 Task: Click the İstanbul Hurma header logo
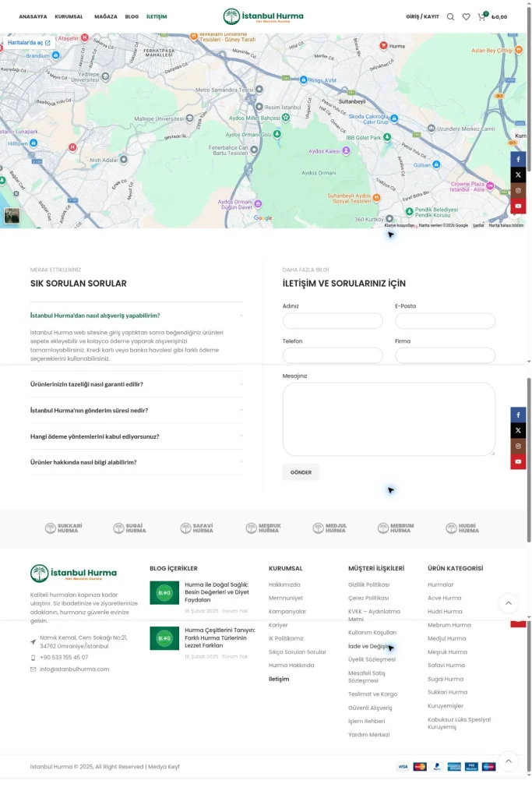[263, 16]
